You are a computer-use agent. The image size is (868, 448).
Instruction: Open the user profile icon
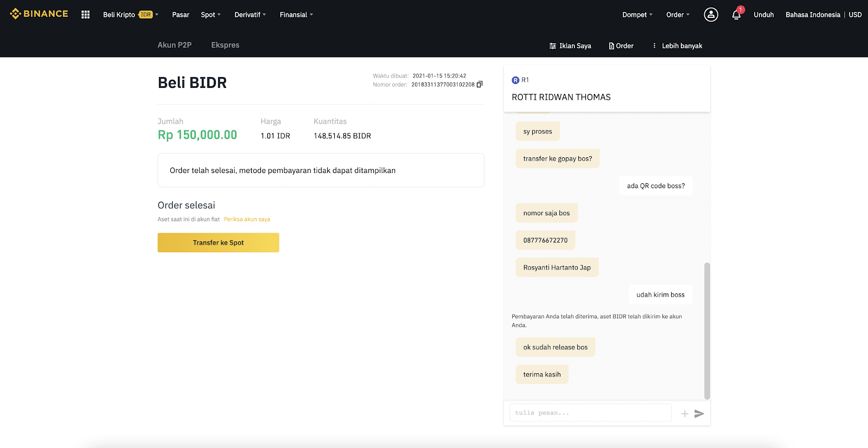pos(711,15)
